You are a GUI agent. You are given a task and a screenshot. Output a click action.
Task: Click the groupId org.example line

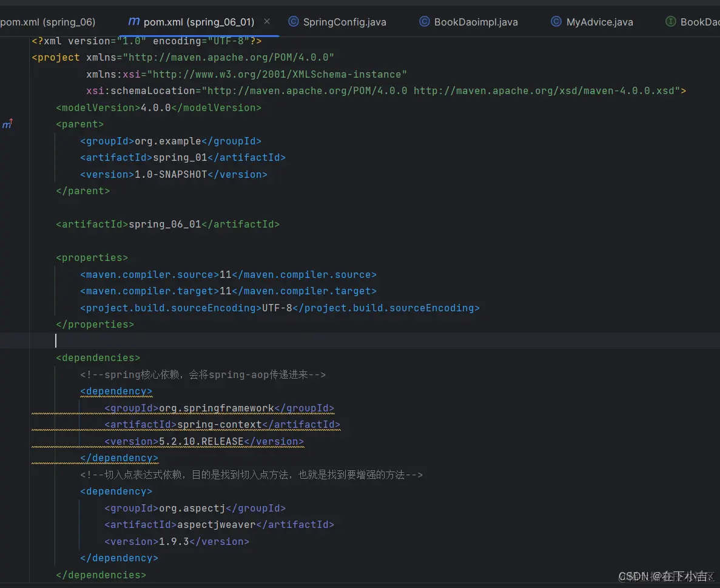tap(171, 141)
